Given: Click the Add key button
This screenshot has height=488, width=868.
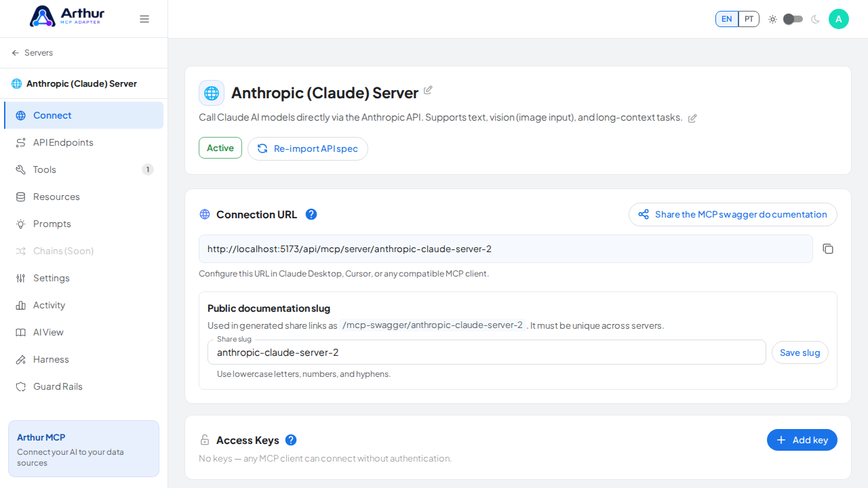Looking at the screenshot, I should [x=802, y=440].
